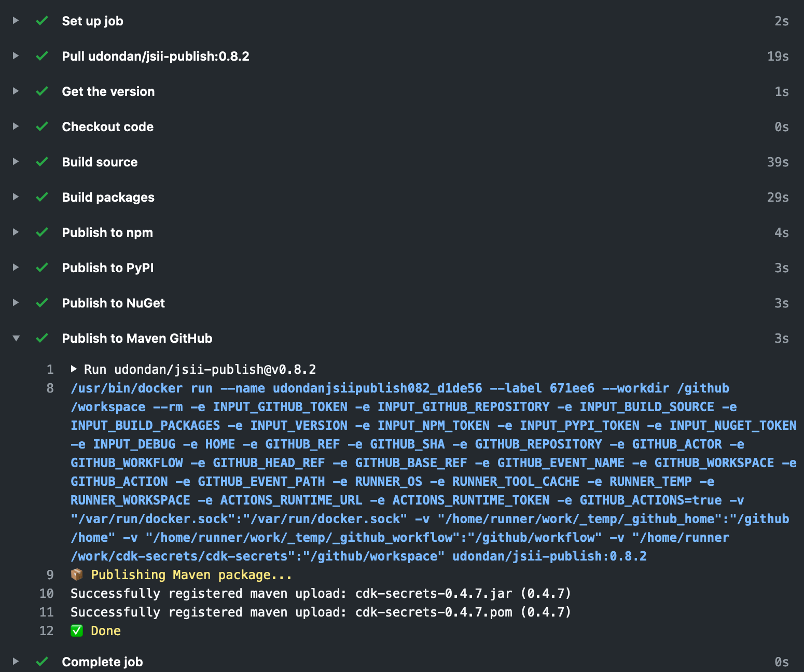The image size is (804, 672).
Task: Click the checkmark icon next to Publish to npm
Action: (41, 232)
